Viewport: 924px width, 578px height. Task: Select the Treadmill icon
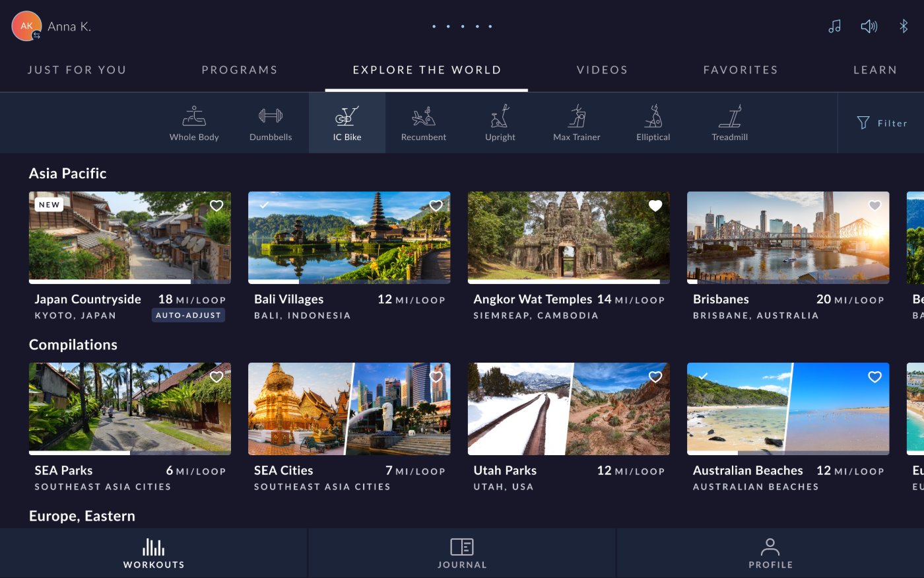tap(730, 116)
